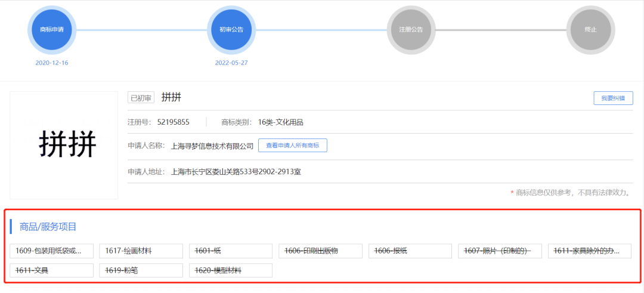Click the 商标申请 step circle

tap(51, 29)
